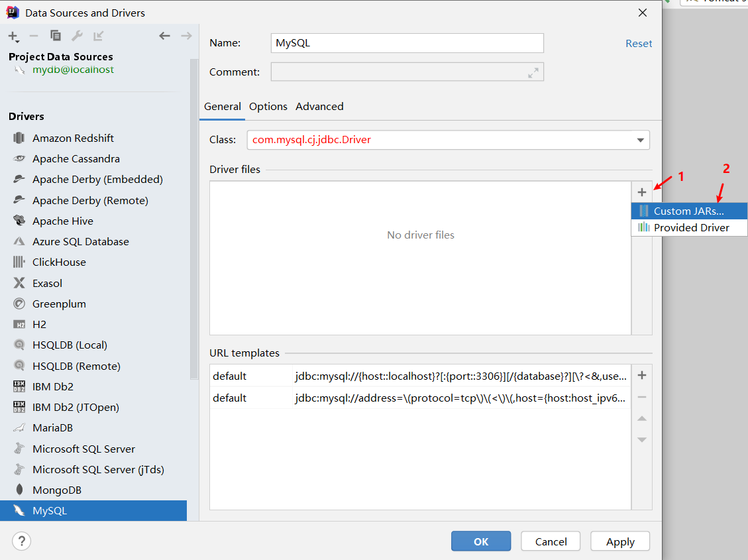The image size is (748, 560).
Task: Click the drivers list vertical scrollbar
Action: click(193, 219)
